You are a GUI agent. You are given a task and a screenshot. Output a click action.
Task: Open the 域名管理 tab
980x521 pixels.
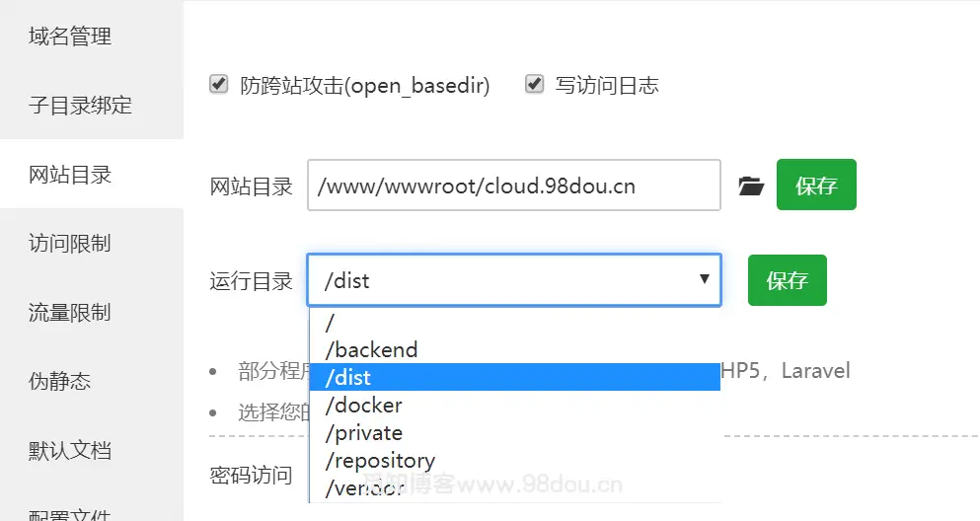coord(70,37)
